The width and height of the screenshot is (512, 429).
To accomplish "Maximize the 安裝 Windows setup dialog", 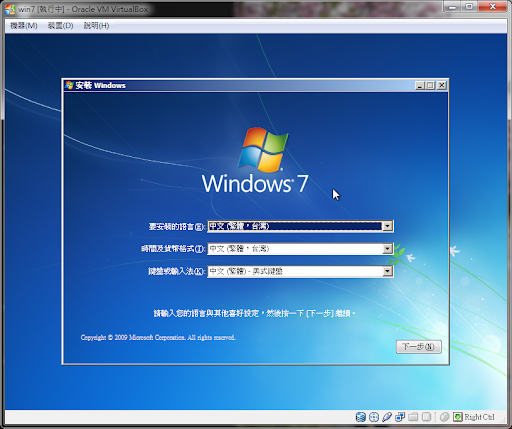I will [430, 85].
